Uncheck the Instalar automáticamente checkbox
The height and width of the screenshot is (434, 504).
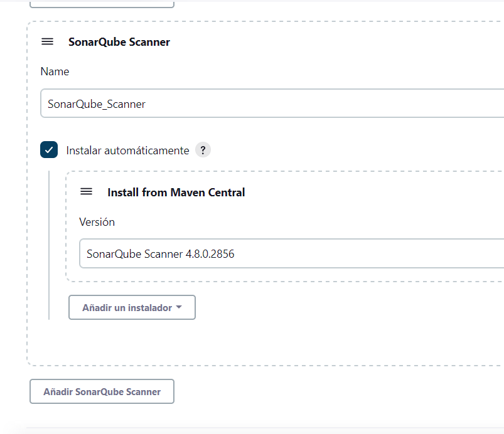(x=49, y=151)
